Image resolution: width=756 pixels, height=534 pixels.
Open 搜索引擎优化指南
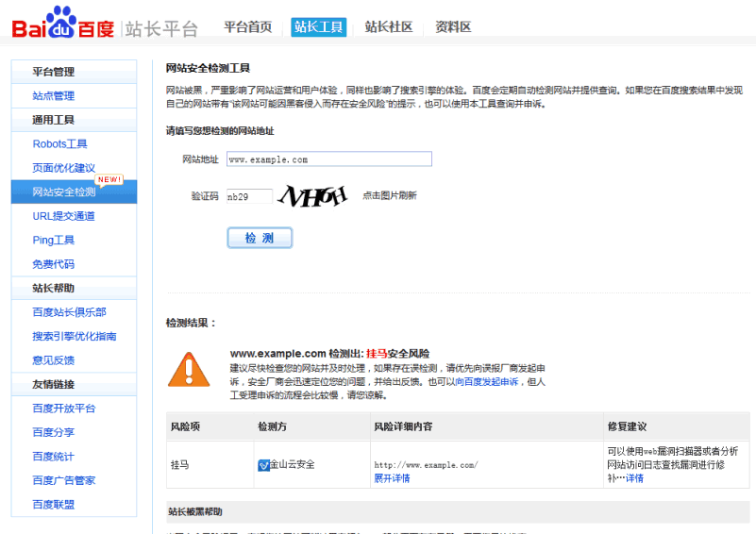(x=75, y=337)
